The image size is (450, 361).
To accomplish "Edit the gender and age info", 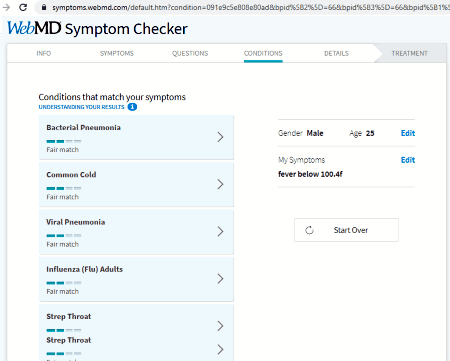I will click(408, 133).
